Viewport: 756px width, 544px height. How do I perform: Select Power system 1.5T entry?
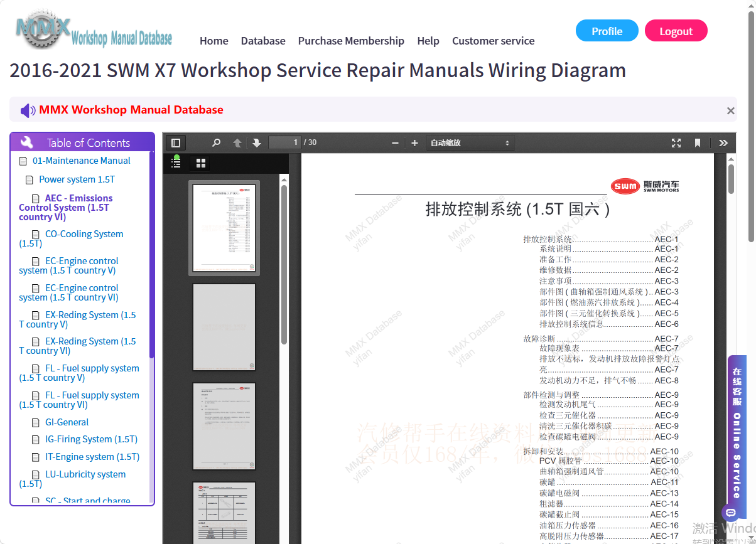click(77, 179)
